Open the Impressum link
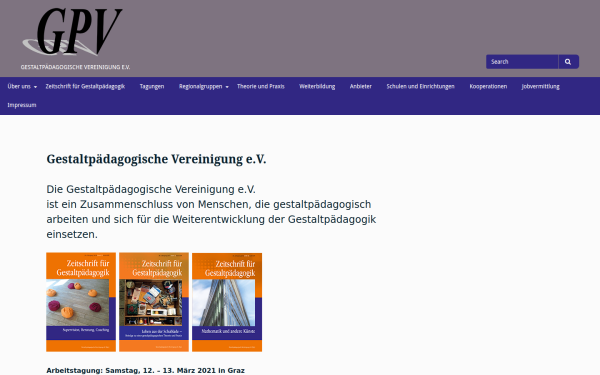Viewport: 600px width, 375px height. click(22, 105)
